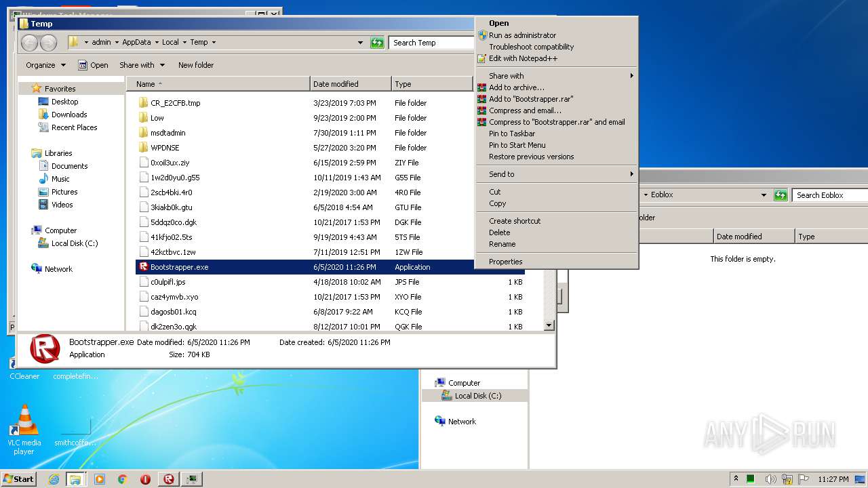Viewport: 868px width, 488px height.
Task: Click the file list scroll down arrow
Action: 549,326
